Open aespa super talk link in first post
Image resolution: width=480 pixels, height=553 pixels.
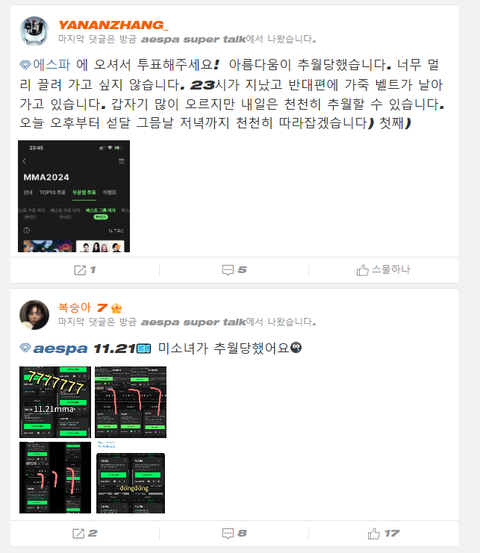click(193, 39)
